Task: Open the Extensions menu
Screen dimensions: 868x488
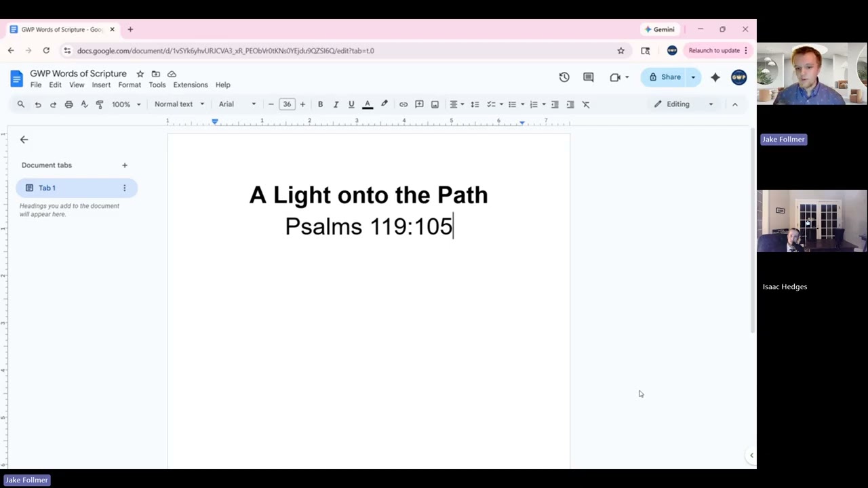Action: 191,85
